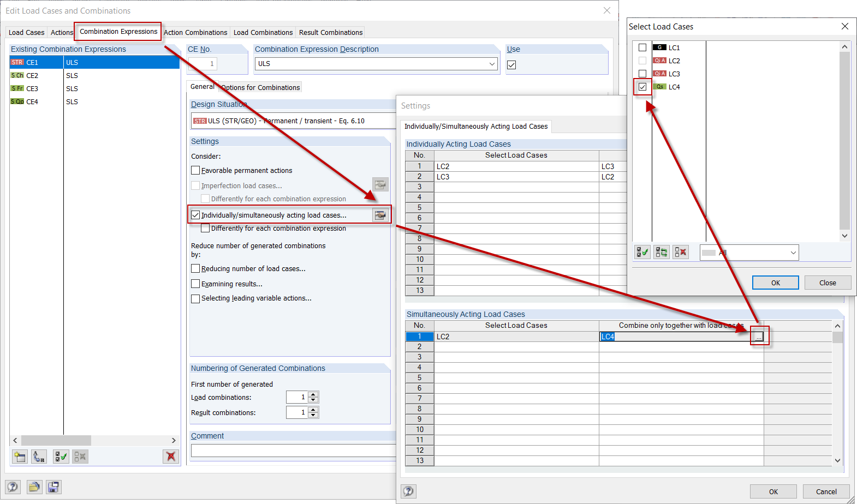Switch to the Actions tab

point(62,33)
